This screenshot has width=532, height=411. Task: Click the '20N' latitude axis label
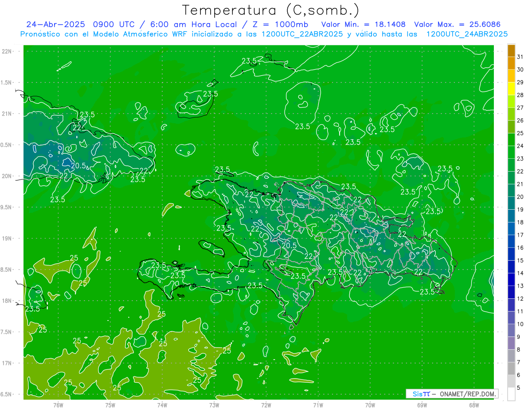(x=7, y=176)
